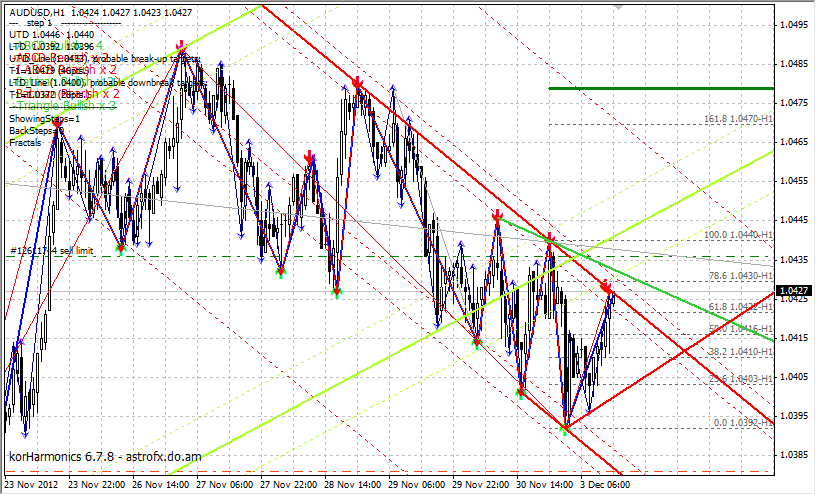Click the Fractals label
This screenshot has width=816, height=495.
pyautogui.click(x=25, y=142)
